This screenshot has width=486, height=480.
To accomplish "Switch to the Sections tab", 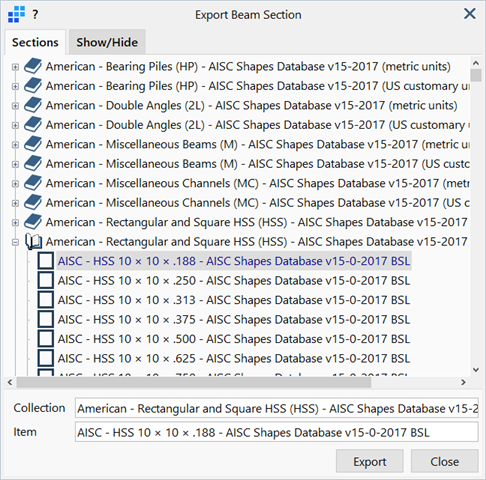I will pos(35,42).
